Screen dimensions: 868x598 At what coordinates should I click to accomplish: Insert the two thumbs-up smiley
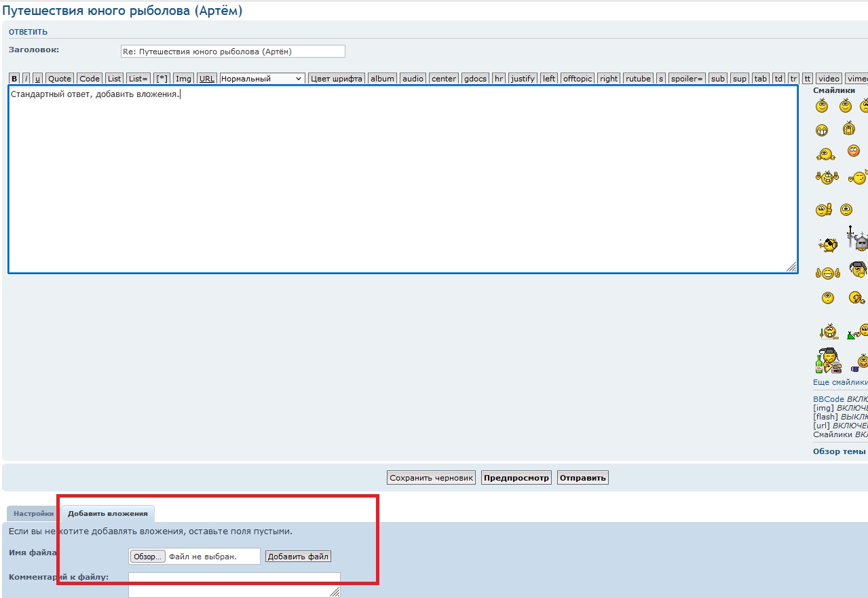827,273
